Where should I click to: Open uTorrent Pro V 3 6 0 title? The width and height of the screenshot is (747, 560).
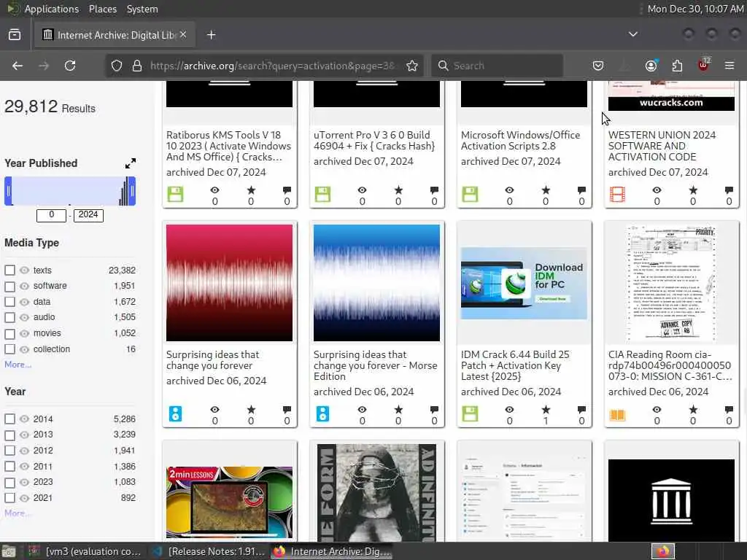coord(374,141)
